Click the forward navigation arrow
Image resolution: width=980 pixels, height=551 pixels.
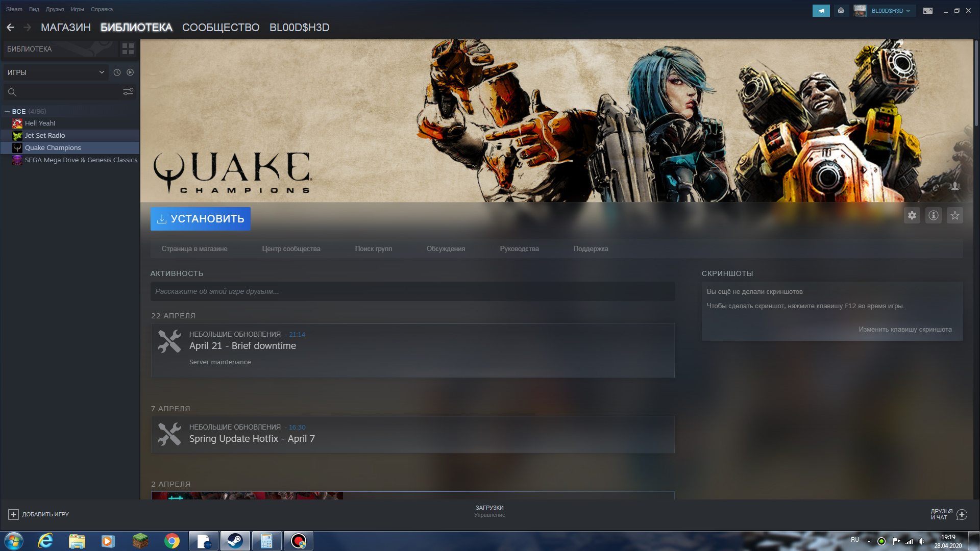[28, 28]
